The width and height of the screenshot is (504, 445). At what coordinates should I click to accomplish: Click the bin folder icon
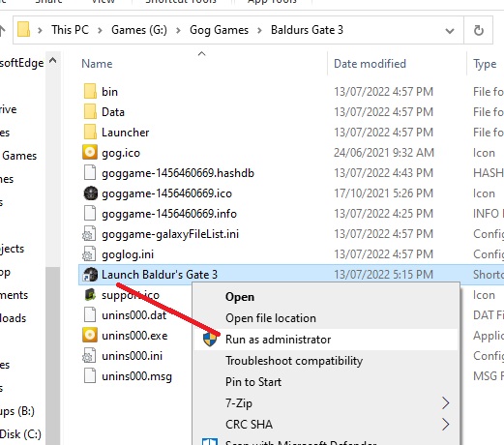tap(90, 92)
